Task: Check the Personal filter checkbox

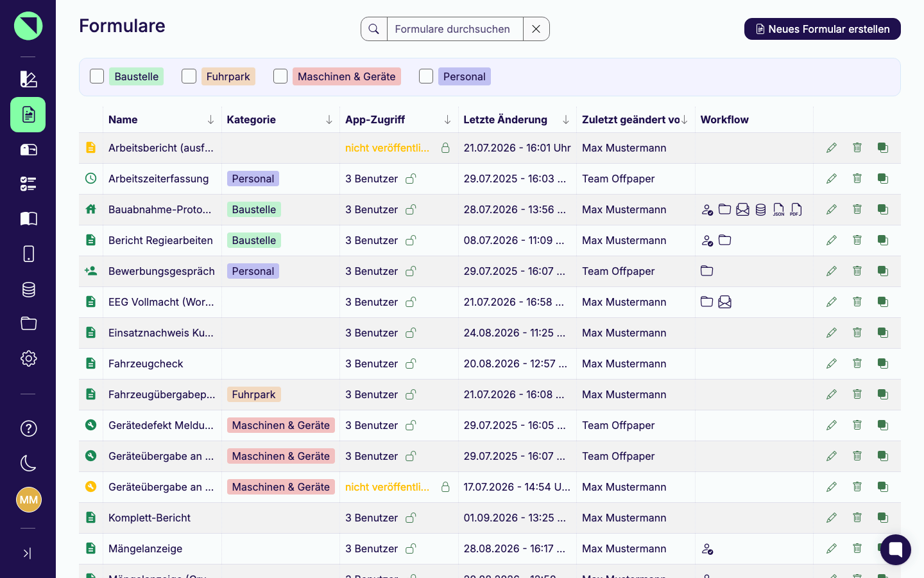Action: tap(426, 76)
